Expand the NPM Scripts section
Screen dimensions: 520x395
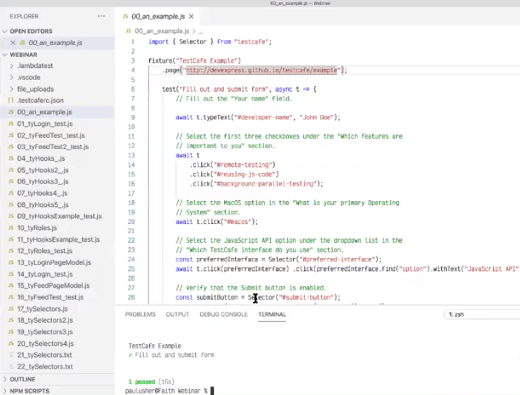[29, 391]
